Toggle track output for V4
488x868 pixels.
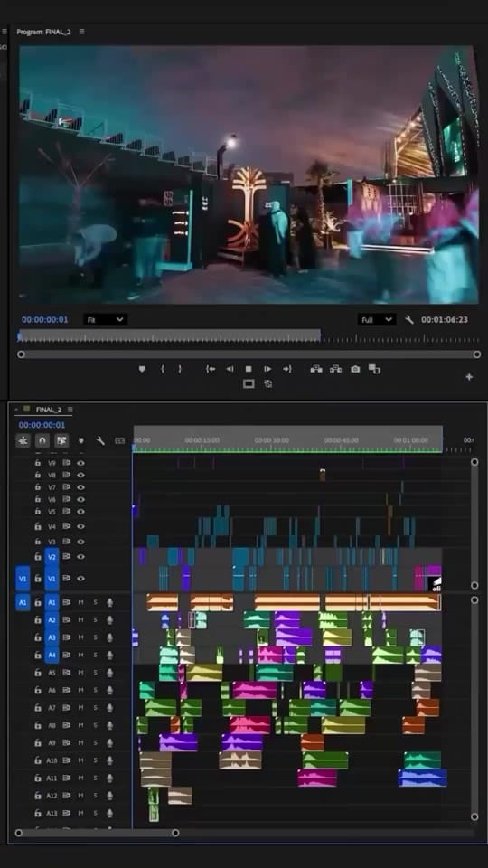80,526
